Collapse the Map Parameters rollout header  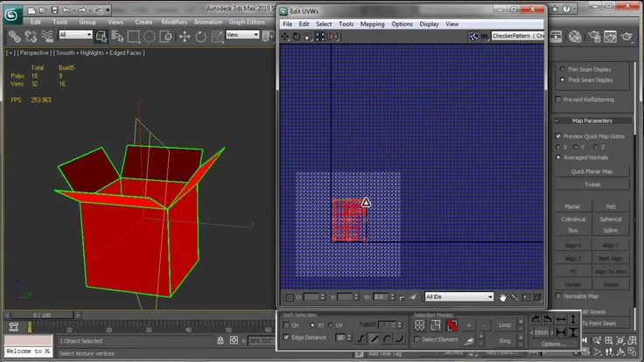(592, 121)
